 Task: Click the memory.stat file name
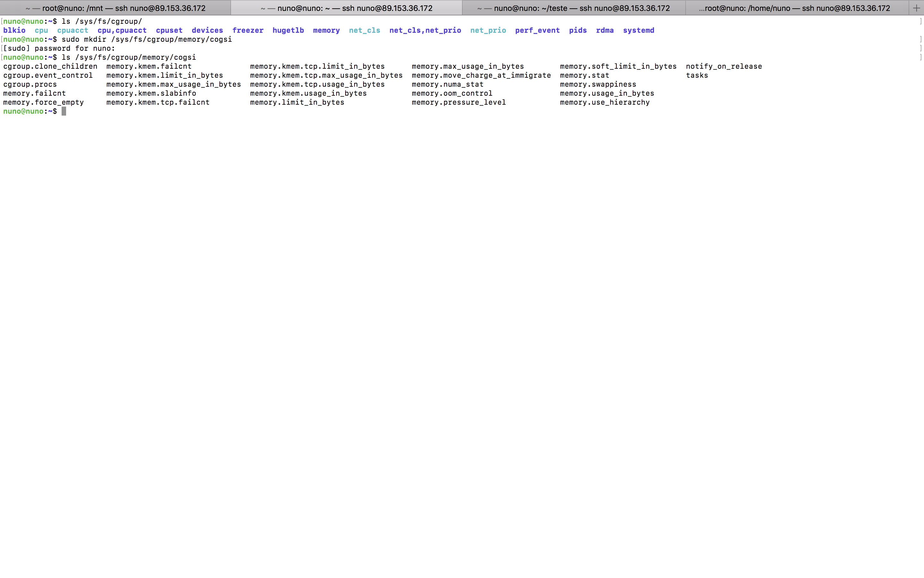[x=585, y=75]
